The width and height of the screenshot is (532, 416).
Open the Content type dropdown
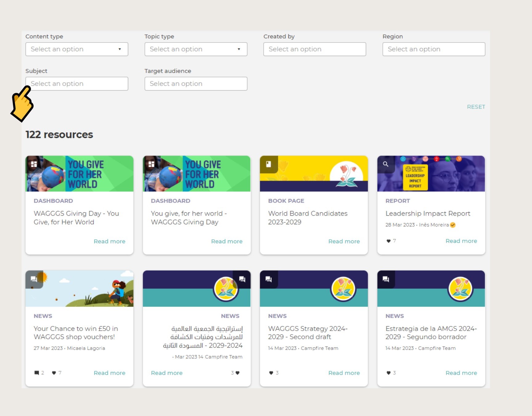tap(76, 49)
